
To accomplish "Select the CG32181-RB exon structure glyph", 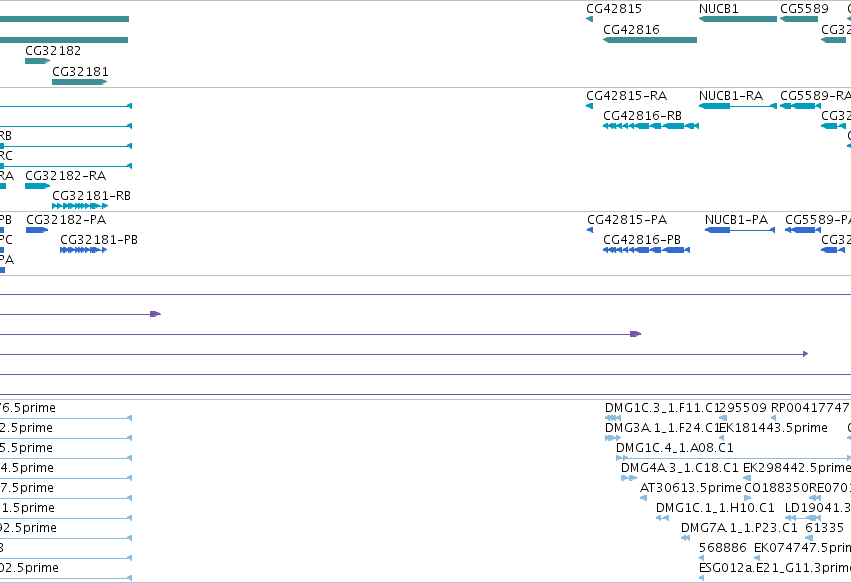I will (80, 206).
